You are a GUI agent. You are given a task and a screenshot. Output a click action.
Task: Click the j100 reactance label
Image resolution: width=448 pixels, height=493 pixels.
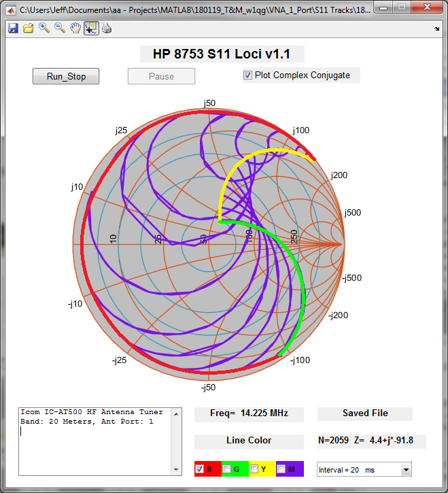pyautogui.click(x=301, y=130)
